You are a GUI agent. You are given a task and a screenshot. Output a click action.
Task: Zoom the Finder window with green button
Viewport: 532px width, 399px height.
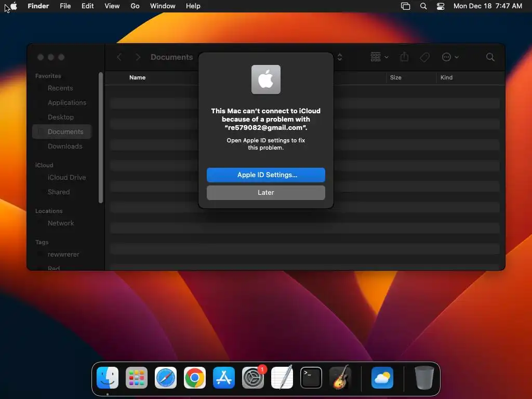[61, 57]
